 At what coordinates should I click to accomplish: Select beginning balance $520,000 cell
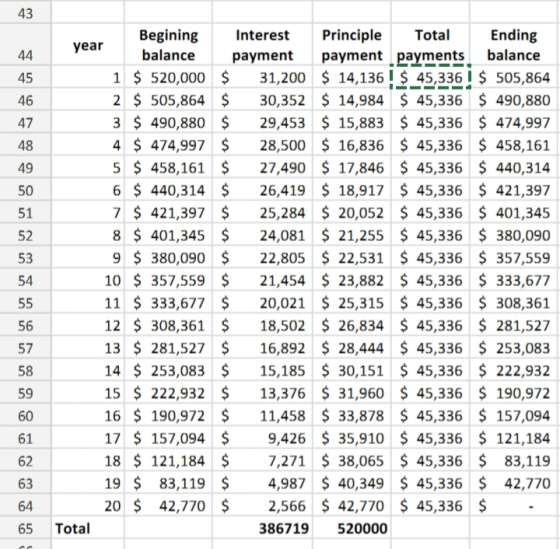coord(168,77)
